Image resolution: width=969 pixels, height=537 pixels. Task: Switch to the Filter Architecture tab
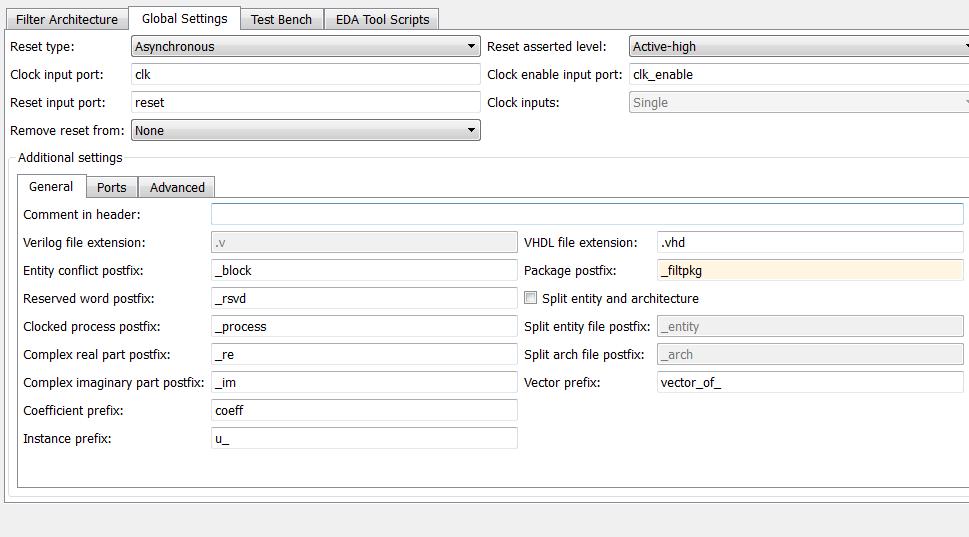coord(67,19)
